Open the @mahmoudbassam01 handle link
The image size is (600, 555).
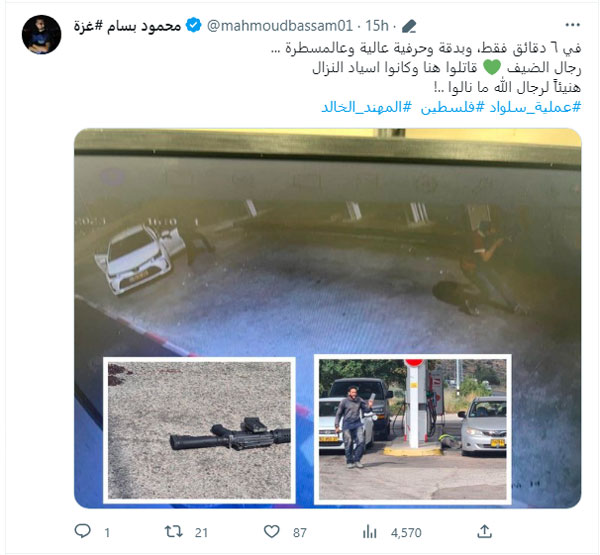(x=280, y=26)
